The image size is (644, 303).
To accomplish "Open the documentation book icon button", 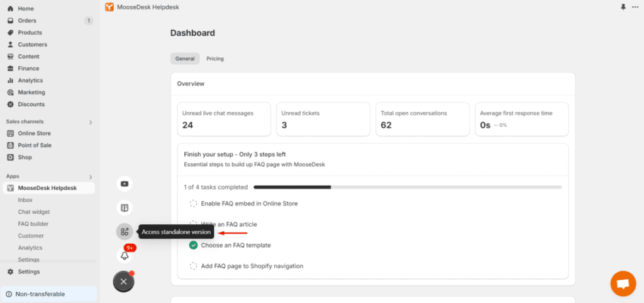I will click(x=125, y=208).
